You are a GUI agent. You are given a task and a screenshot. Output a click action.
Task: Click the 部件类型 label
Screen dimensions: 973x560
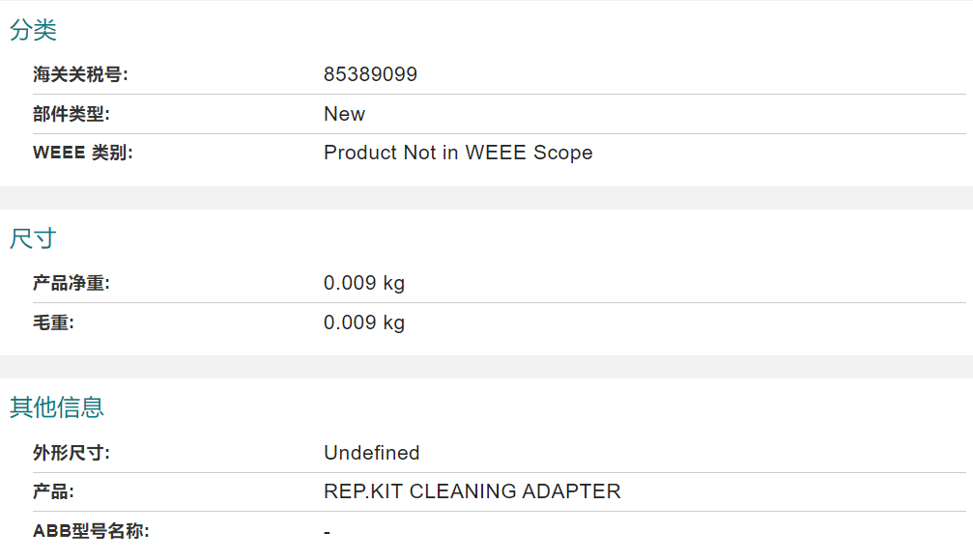[x=72, y=114]
